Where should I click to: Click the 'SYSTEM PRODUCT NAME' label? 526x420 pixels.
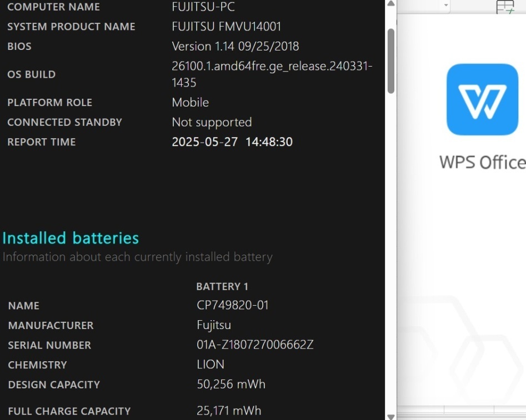(x=71, y=27)
